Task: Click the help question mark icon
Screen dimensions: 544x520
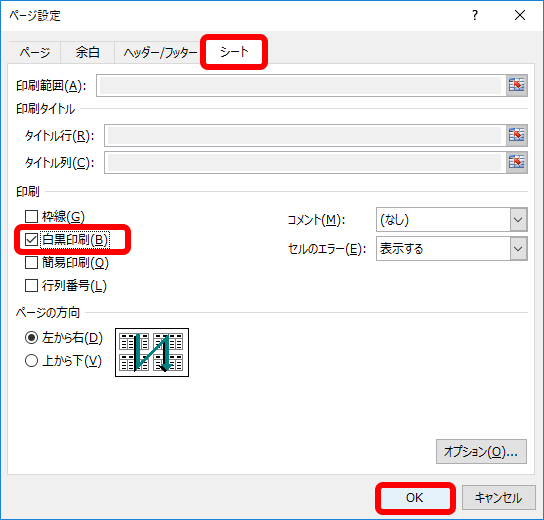Action: click(475, 15)
